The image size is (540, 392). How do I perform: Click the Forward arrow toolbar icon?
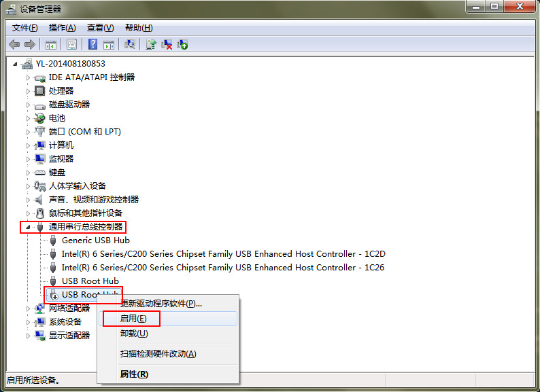click(30, 44)
